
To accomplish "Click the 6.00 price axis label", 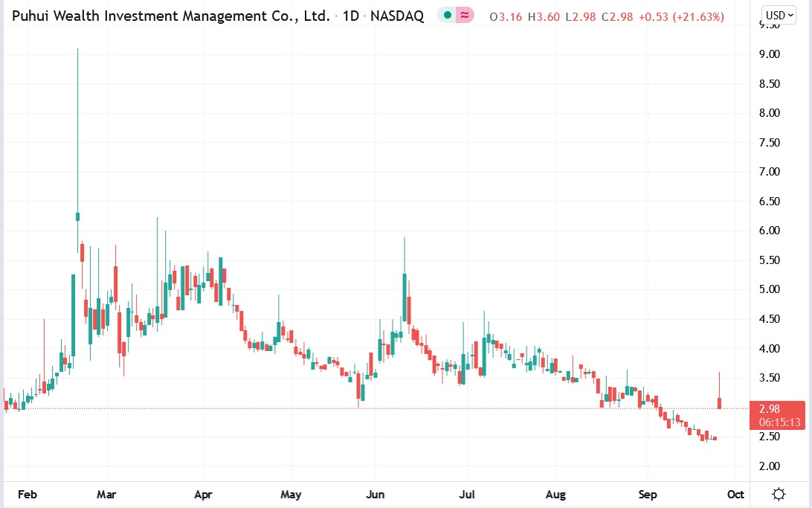I will pyautogui.click(x=770, y=231).
